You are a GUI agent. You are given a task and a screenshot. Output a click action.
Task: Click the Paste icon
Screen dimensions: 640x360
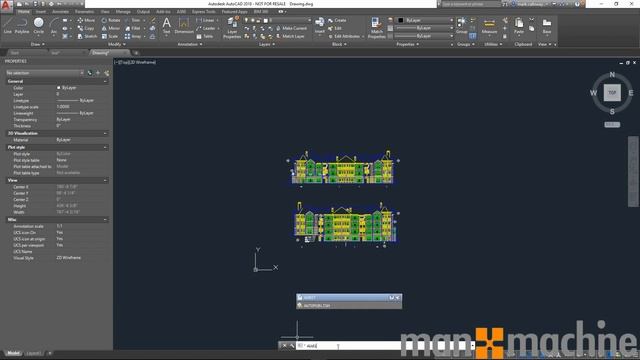519,25
